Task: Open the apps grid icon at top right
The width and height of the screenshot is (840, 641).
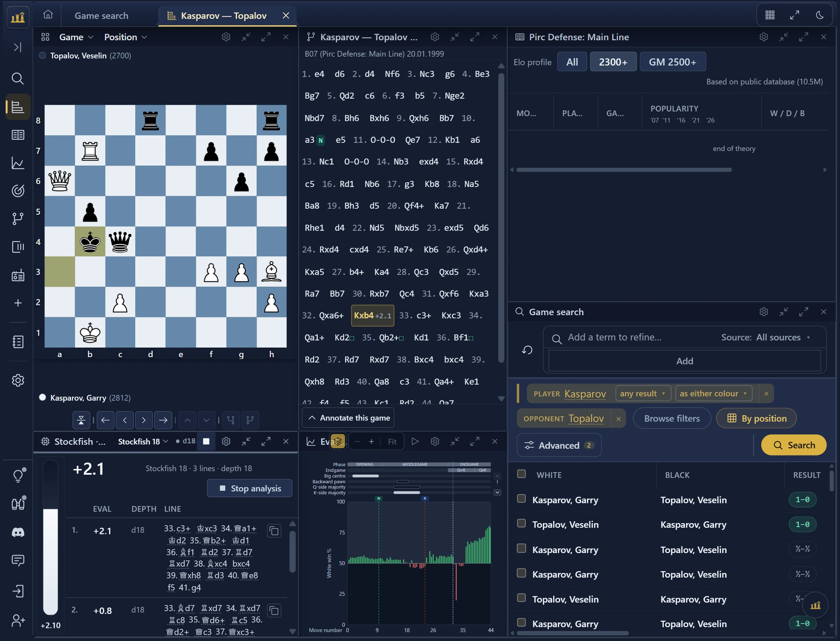Action: [770, 15]
